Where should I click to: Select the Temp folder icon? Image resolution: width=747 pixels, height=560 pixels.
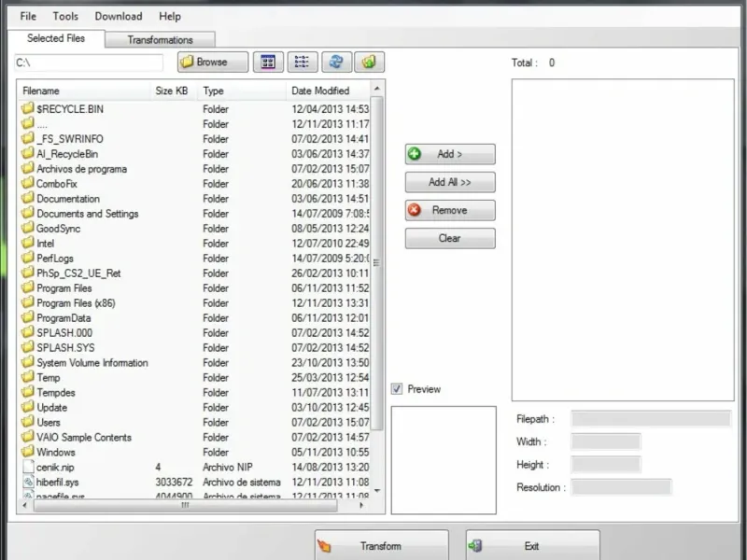(28, 377)
